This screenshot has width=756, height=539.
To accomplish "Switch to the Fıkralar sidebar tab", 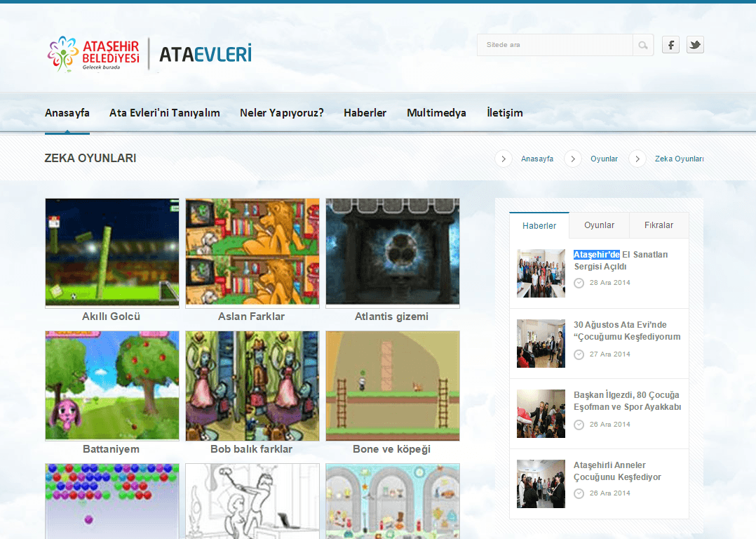I will click(x=659, y=225).
